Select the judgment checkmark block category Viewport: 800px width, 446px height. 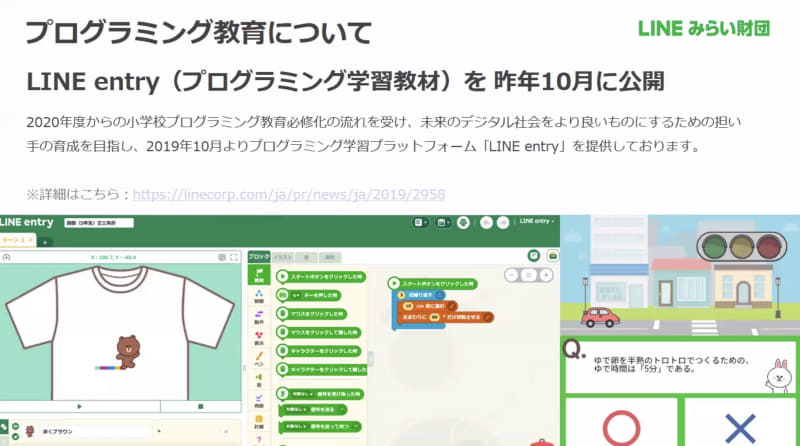pos(259,401)
